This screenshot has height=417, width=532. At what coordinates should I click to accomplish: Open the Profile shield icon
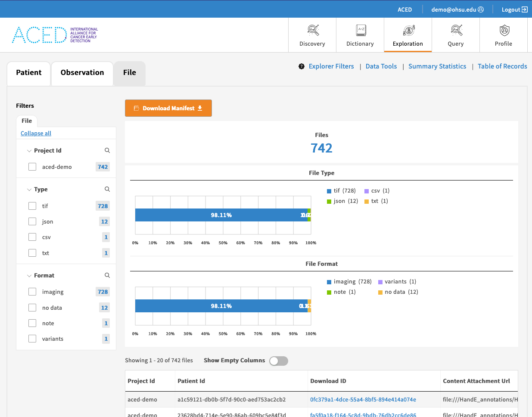[504, 30]
